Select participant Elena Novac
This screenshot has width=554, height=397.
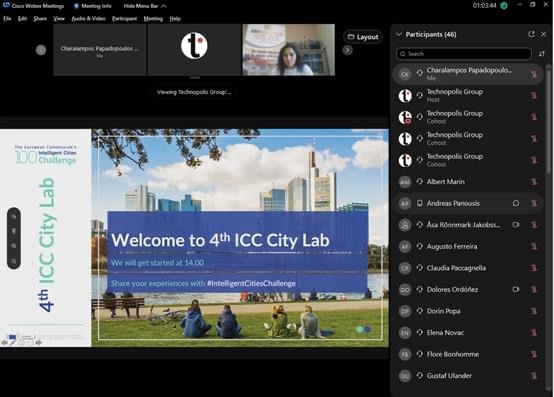pyautogui.click(x=468, y=332)
